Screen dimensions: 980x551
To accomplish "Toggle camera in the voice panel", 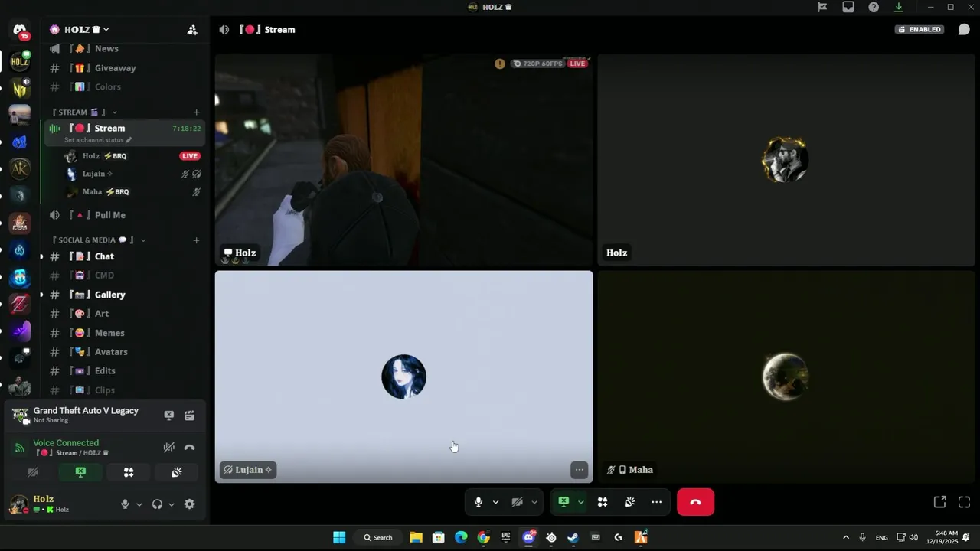I will pyautogui.click(x=32, y=472).
